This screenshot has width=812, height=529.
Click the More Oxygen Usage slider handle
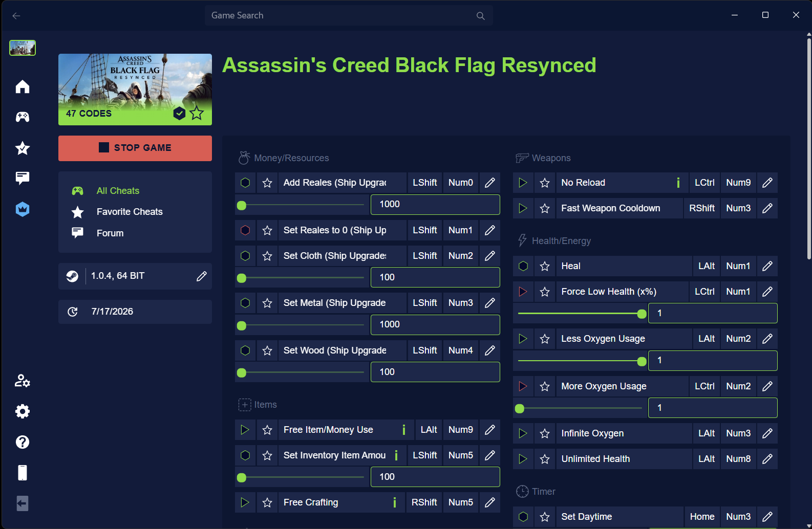520,409
